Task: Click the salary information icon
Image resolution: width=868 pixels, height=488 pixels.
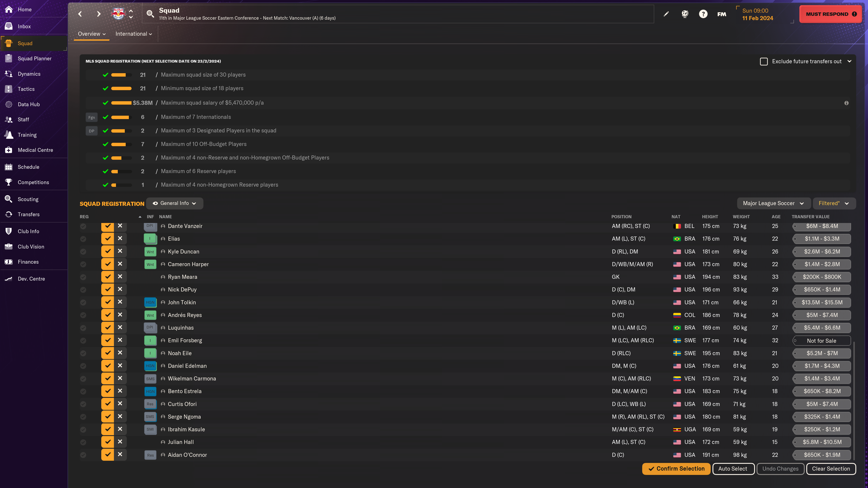Action: [x=847, y=103]
